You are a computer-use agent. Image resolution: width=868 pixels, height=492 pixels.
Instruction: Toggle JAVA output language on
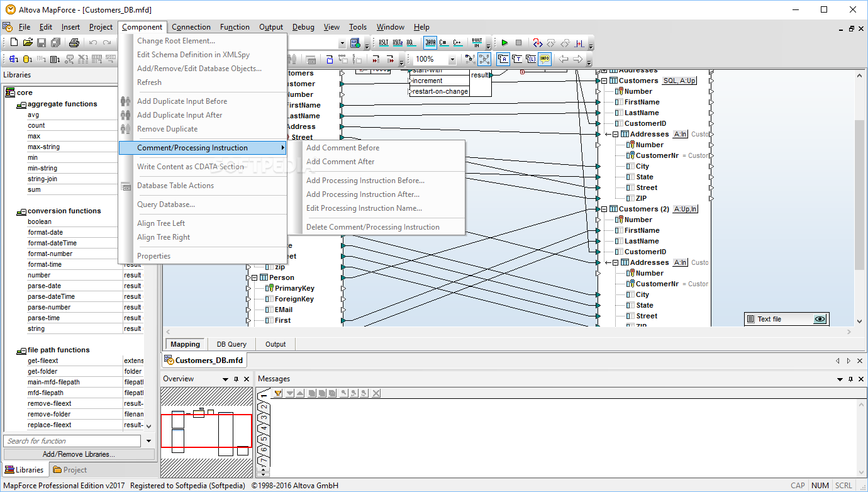click(430, 42)
